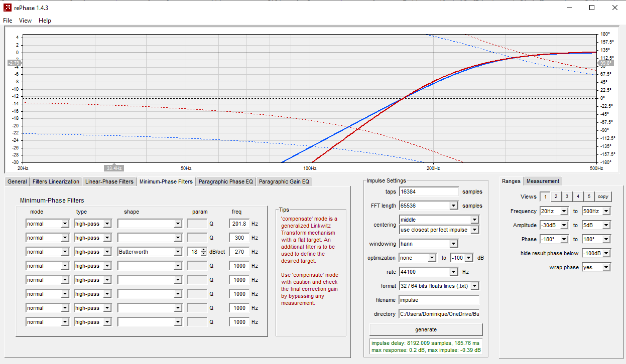Click the rePhase app icon in title bar
The height and width of the screenshot is (364, 626).
[8, 8]
